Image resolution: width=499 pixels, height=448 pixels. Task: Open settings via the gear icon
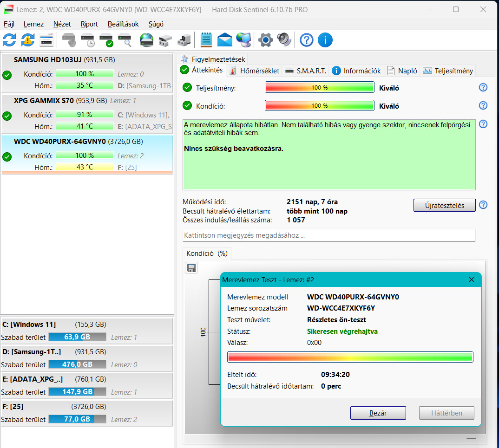265,40
